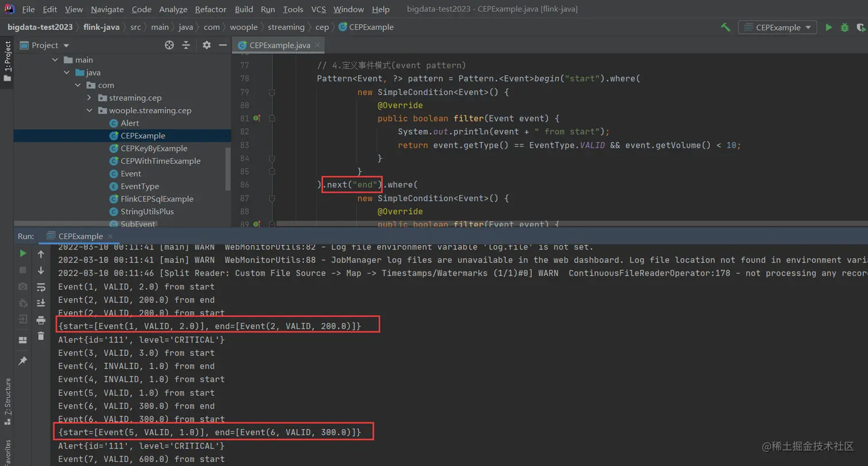Collapse the woople.streaming.cep package
868x466 pixels.
[x=89, y=110]
